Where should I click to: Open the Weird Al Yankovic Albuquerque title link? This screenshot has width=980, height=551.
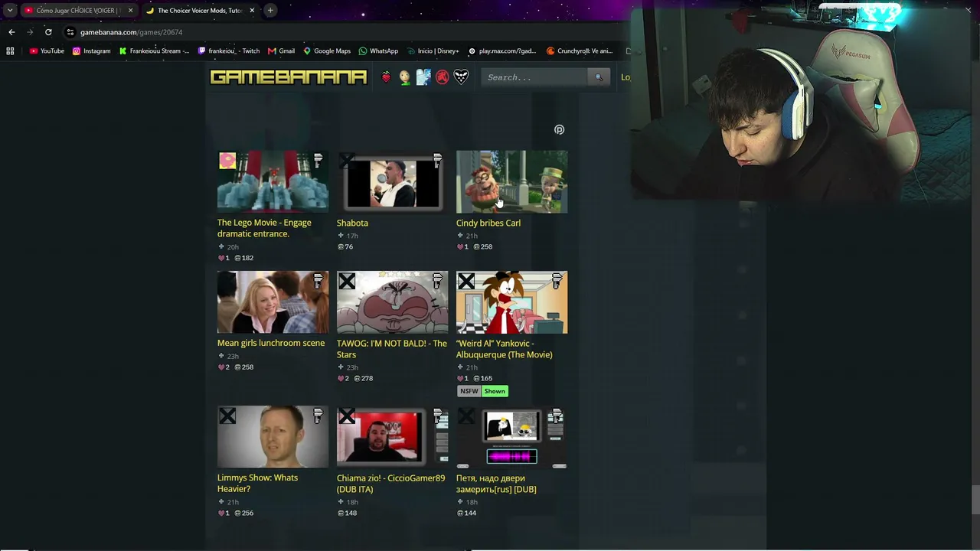[505, 349]
